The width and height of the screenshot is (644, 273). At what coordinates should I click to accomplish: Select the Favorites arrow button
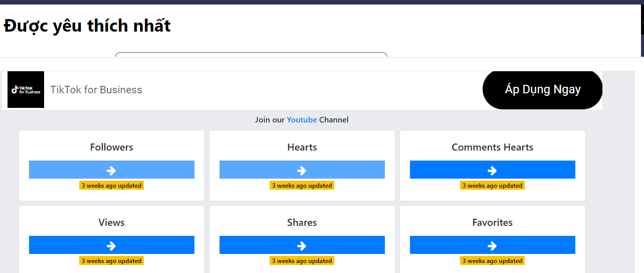(493, 245)
